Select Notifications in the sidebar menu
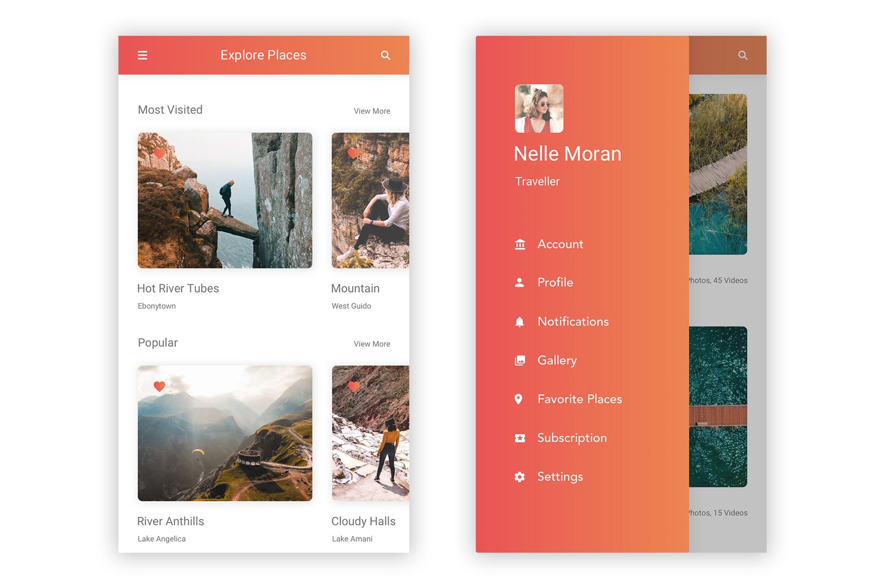The width and height of the screenshot is (883, 588). point(573,321)
